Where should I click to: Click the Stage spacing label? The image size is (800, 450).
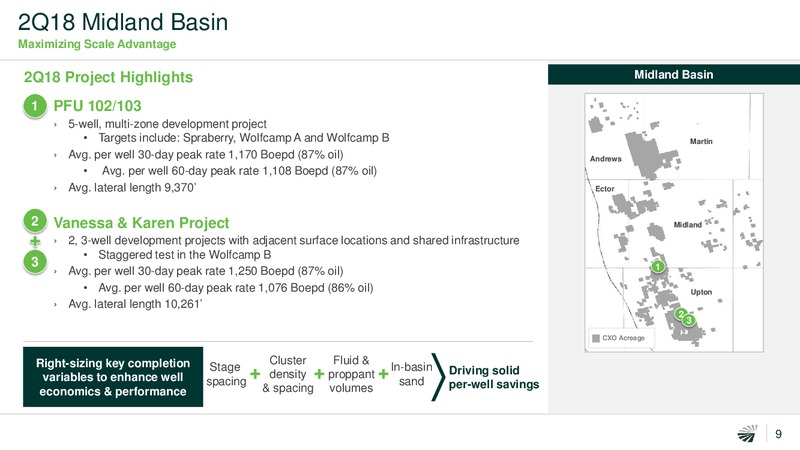click(x=226, y=374)
